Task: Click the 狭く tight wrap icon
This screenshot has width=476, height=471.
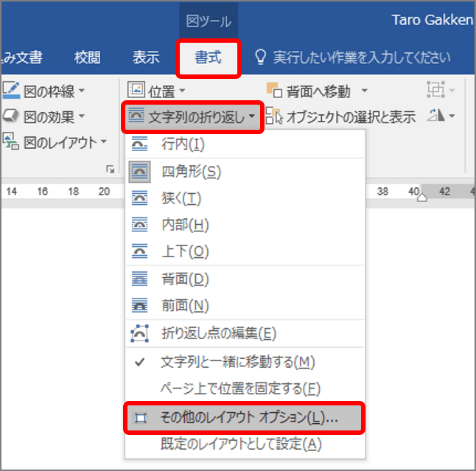Action: coord(140,198)
